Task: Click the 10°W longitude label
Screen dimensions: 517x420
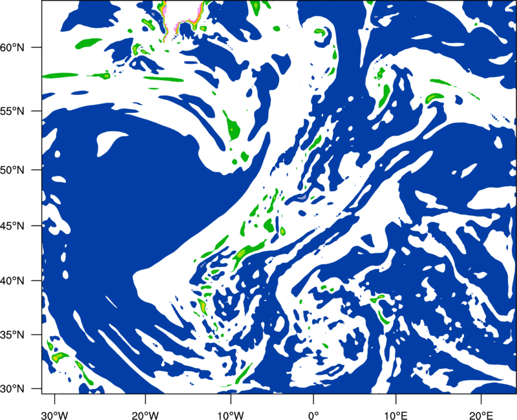Action: tap(230, 415)
